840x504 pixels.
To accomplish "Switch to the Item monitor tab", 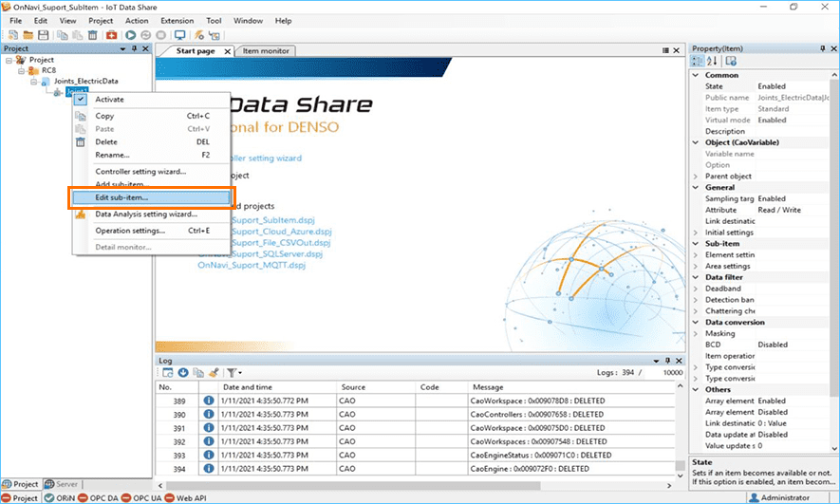I will (264, 50).
